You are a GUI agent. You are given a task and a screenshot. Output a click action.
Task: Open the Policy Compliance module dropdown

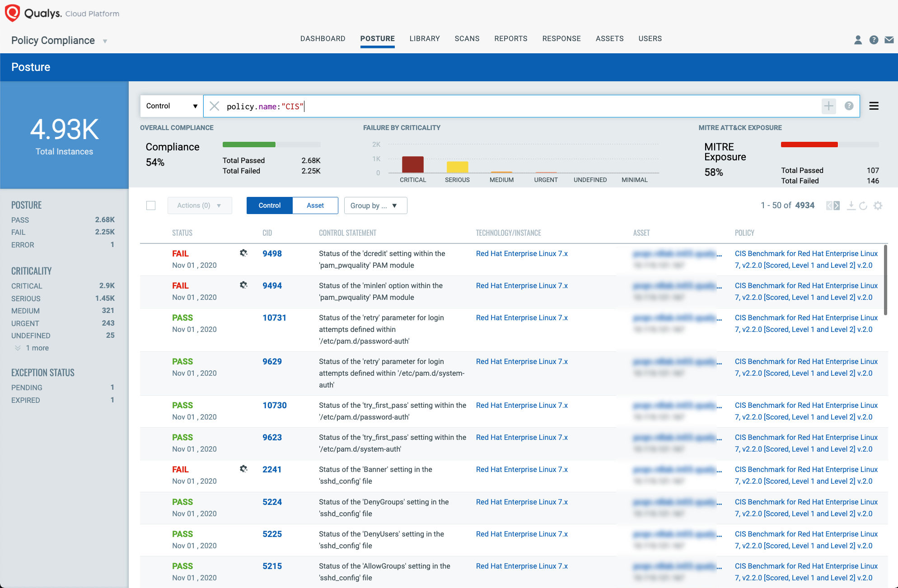click(59, 41)
